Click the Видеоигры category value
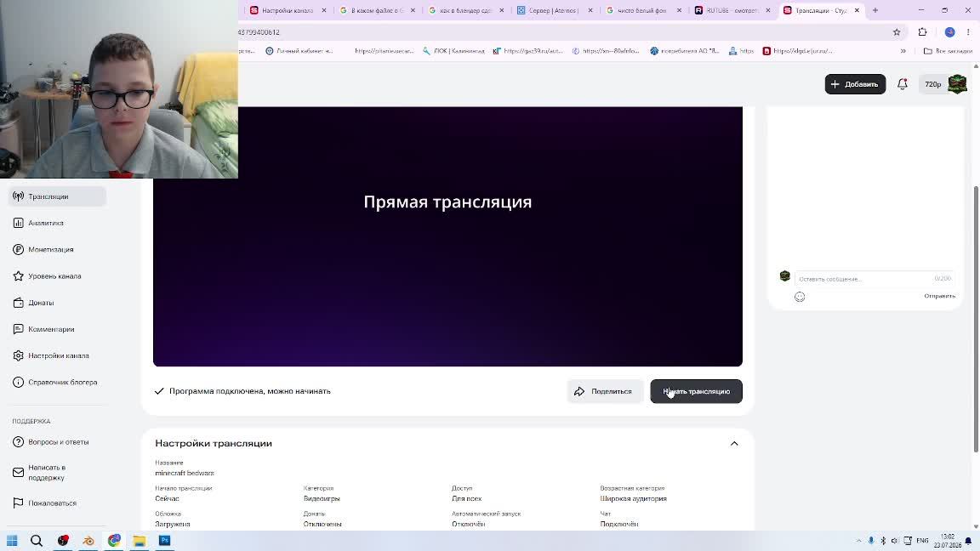This screenshot has width=980, height=551. [322, 498]
